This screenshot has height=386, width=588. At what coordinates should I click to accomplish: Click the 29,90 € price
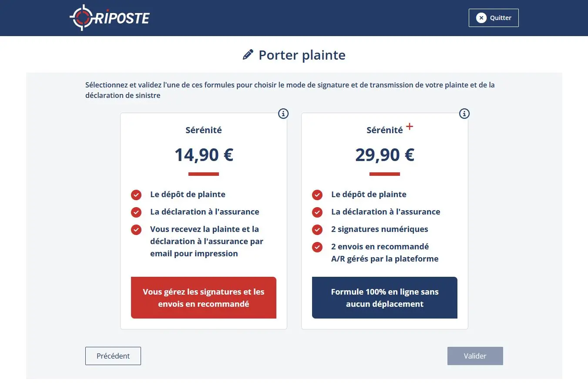385,154
